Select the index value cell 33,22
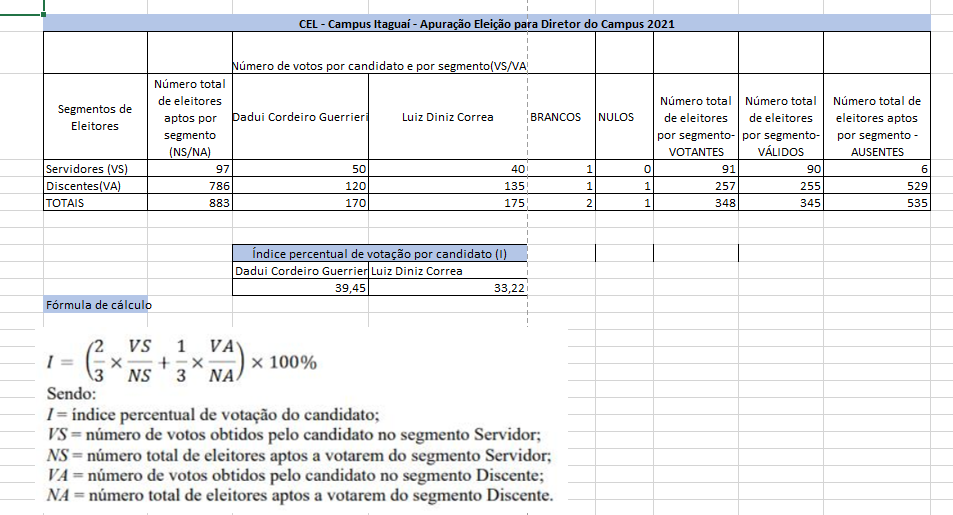 pos(448,288)
